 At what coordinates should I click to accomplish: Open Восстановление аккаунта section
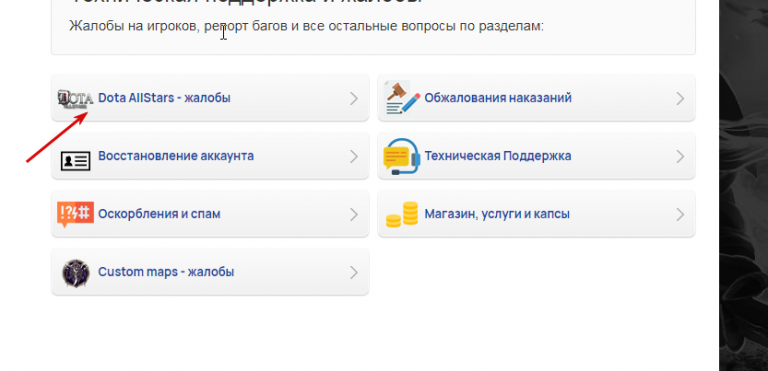click(x=210, y=156)
